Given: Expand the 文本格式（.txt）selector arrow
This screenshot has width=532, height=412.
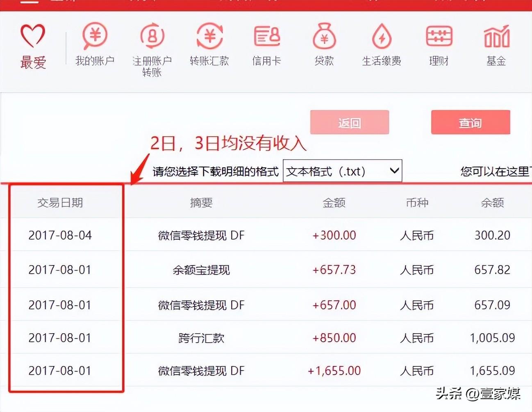Looking at the screenshot, I should (x=393, y=171).
